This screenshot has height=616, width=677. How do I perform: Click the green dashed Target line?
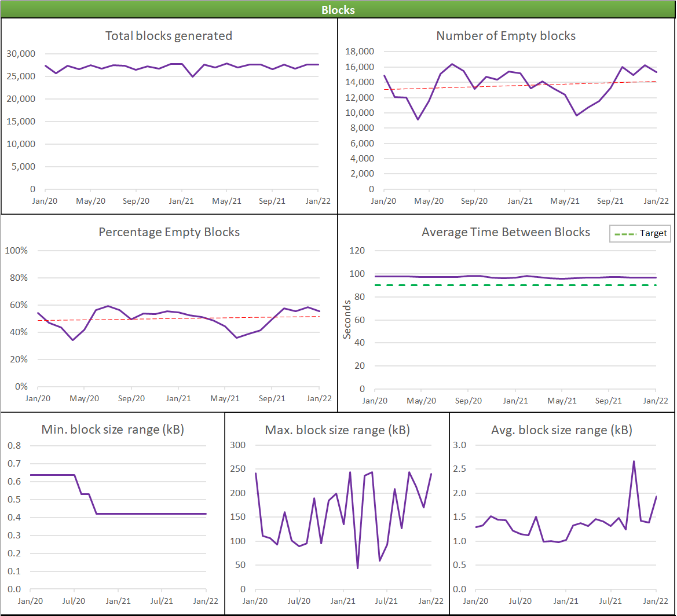(x=515, y=285)
